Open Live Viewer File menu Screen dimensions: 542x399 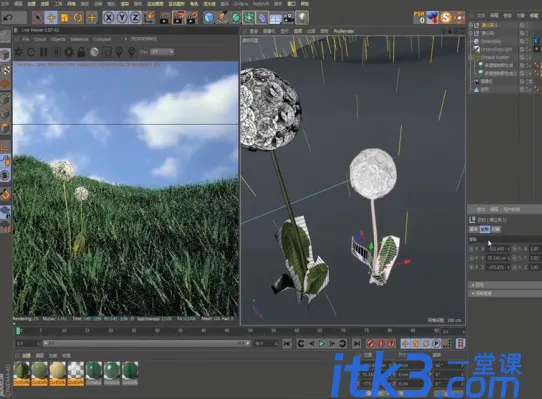[x=26, y=39]
